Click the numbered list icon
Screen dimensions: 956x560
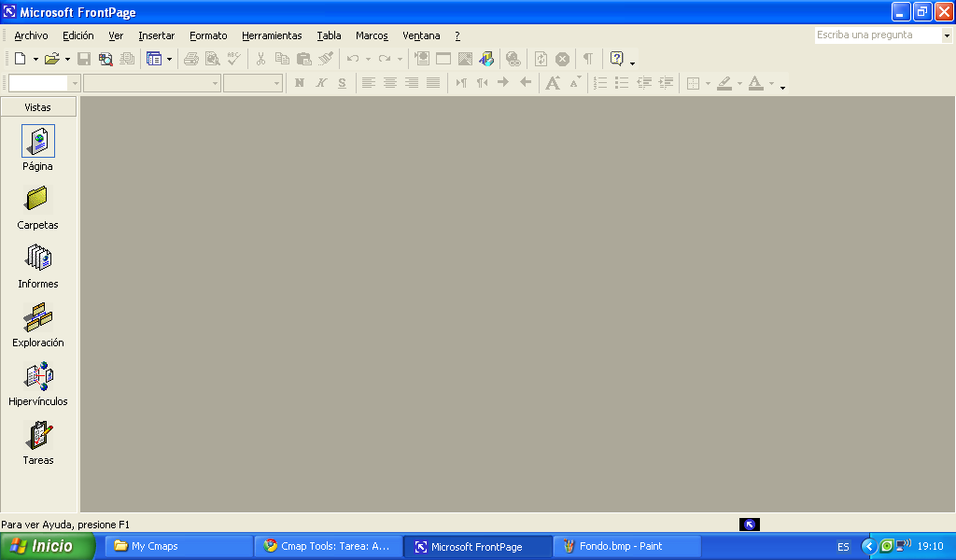point(600,83)
